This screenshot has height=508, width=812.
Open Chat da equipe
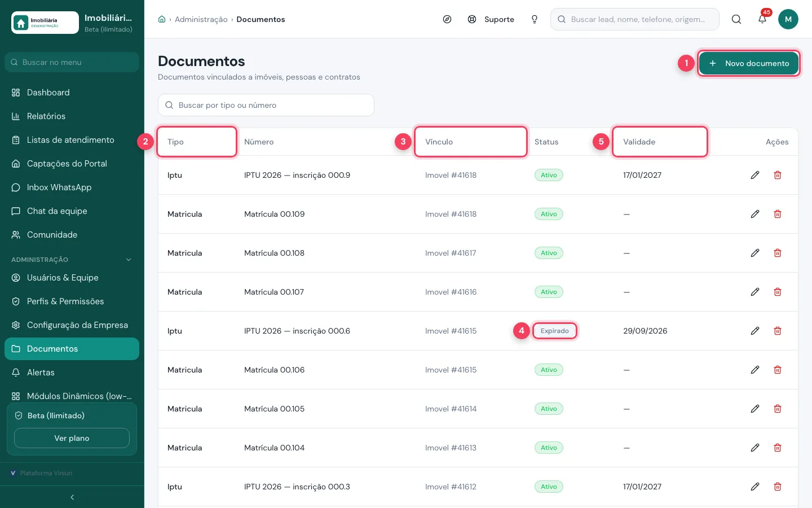(72, 211)
